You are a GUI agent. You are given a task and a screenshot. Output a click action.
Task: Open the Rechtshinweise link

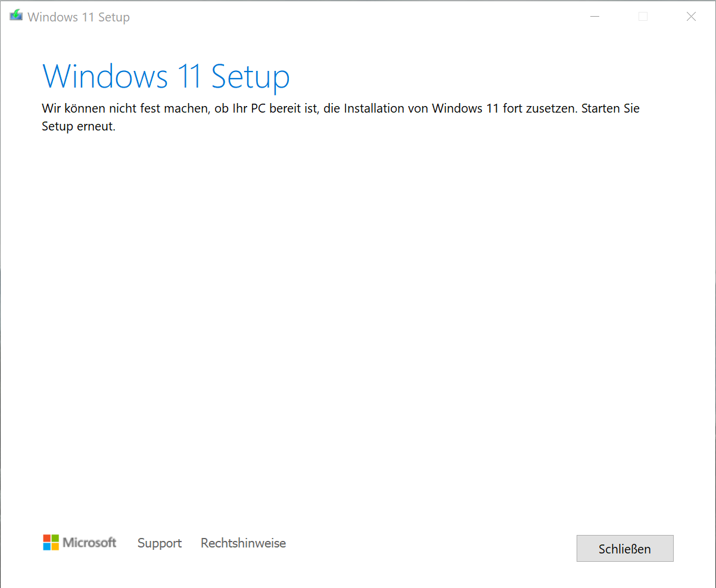tap(243, 543)
